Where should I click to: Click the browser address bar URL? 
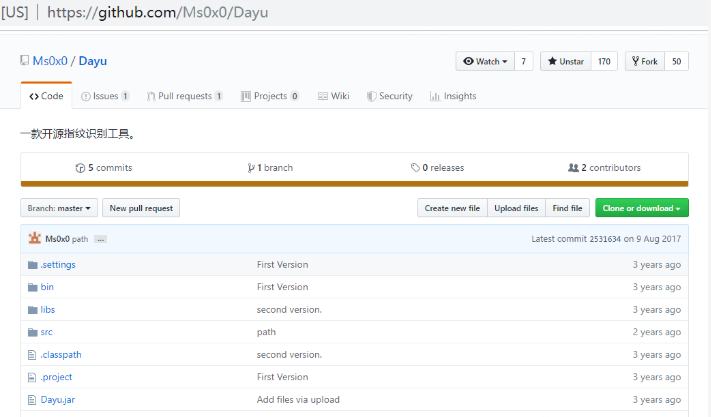click(157, 12)
